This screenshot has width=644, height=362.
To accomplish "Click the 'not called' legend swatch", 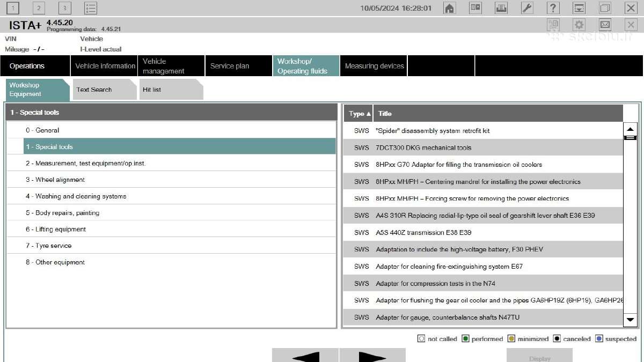I will (421, 339).
